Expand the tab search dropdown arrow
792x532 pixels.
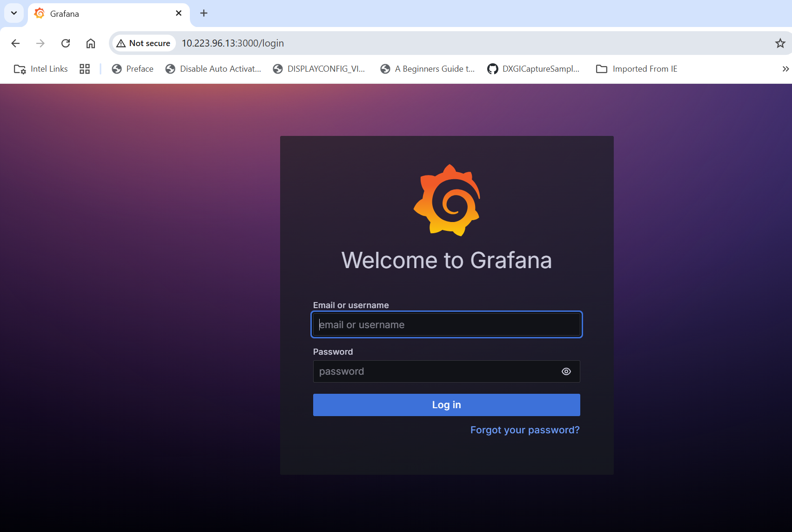point(14,13)
